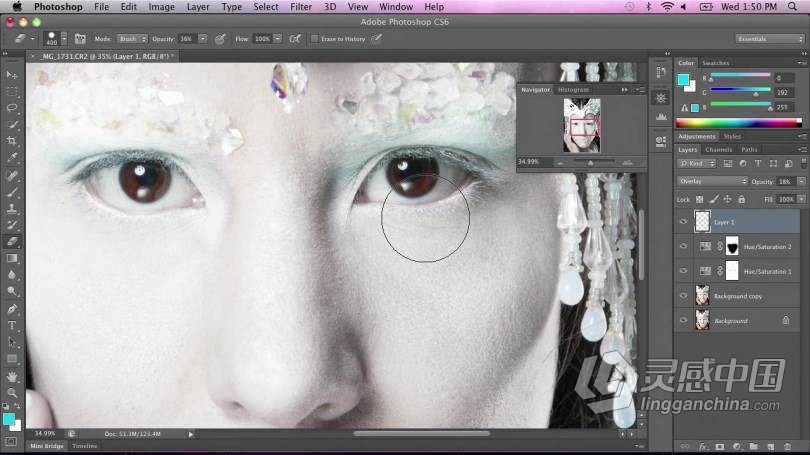This screenshot has height=455, width=810.
Task: Open the Essentials workspace dropdown
Action: tap(770, 39)
